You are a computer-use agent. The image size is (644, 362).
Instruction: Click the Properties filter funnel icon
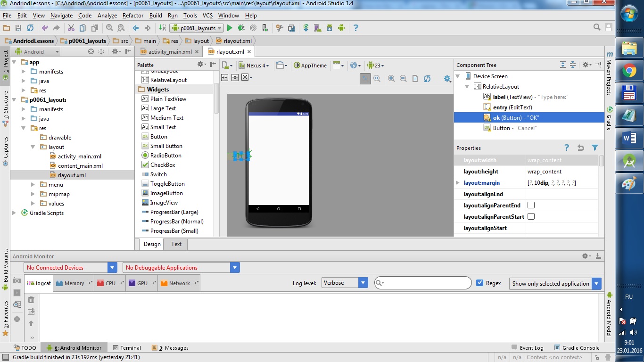(595, 148)
